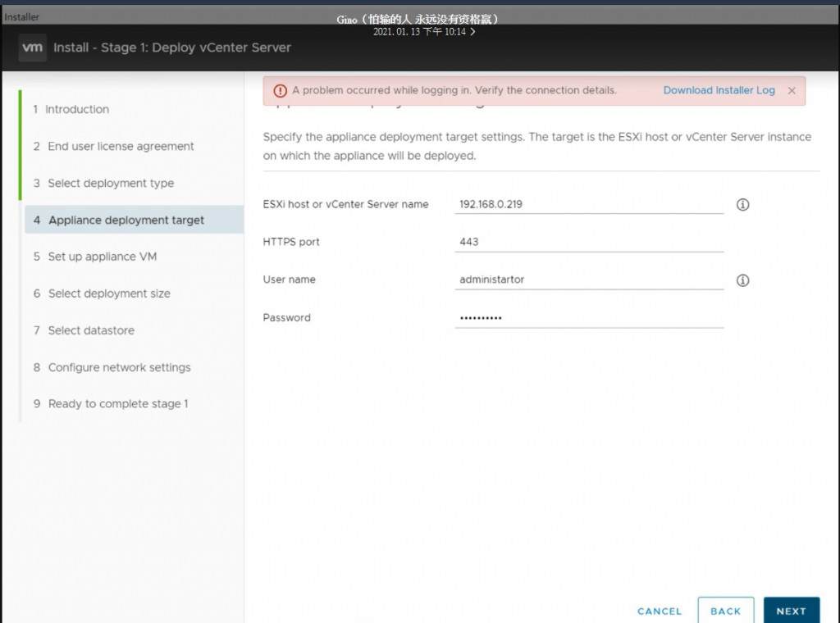Open step 8 Configure network settings
This screenshot has width=840, height=623.
click(112, 367)
